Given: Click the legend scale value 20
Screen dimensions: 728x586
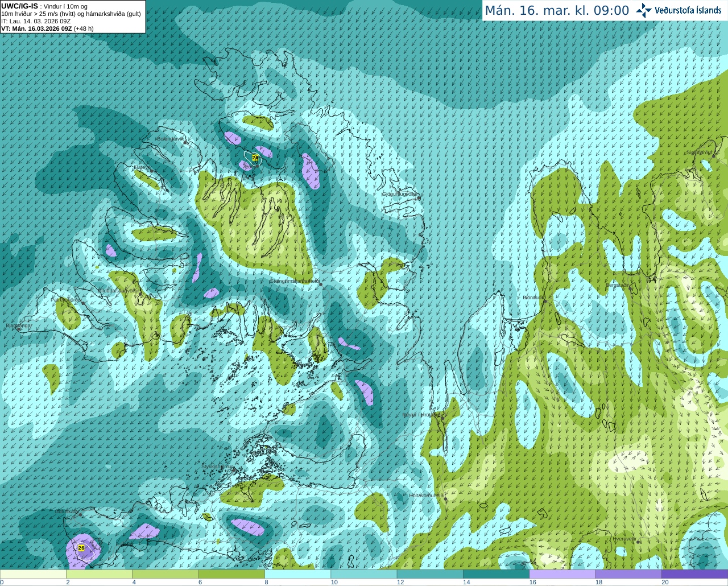Looking at the screenshot, I should pos(665,582).
